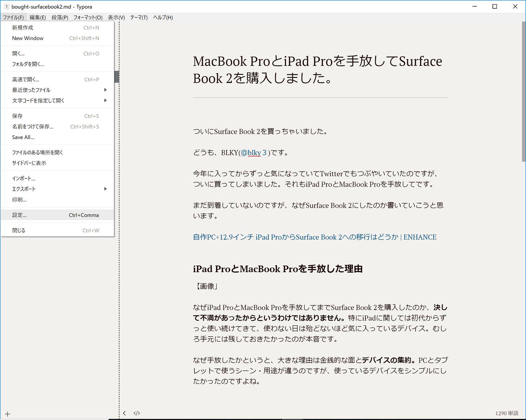Click the paragraph ついにSurface Book 2を買っちゃいました。
Viewport: 526px width, 420px height.
click(261, 132)
